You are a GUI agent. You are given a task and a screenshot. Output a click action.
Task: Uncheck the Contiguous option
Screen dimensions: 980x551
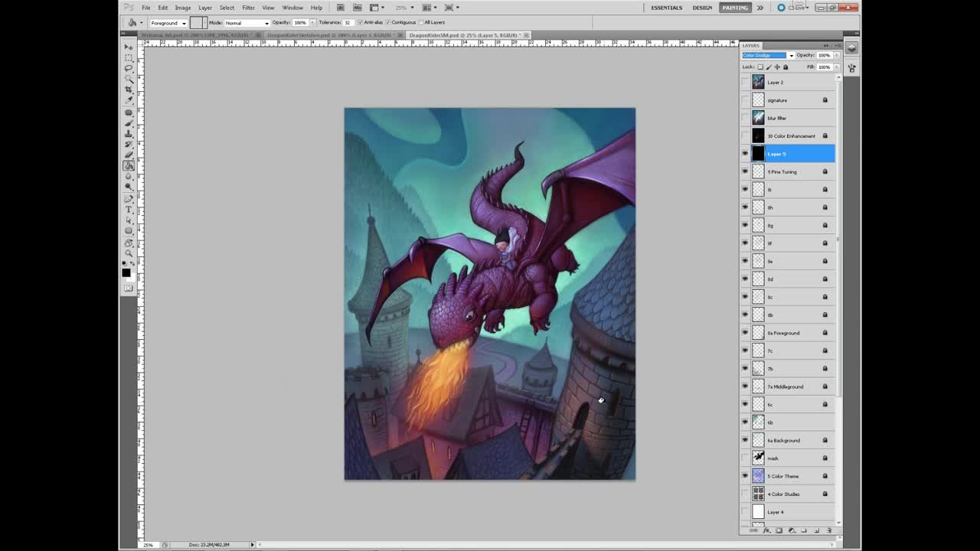(388, 22)
